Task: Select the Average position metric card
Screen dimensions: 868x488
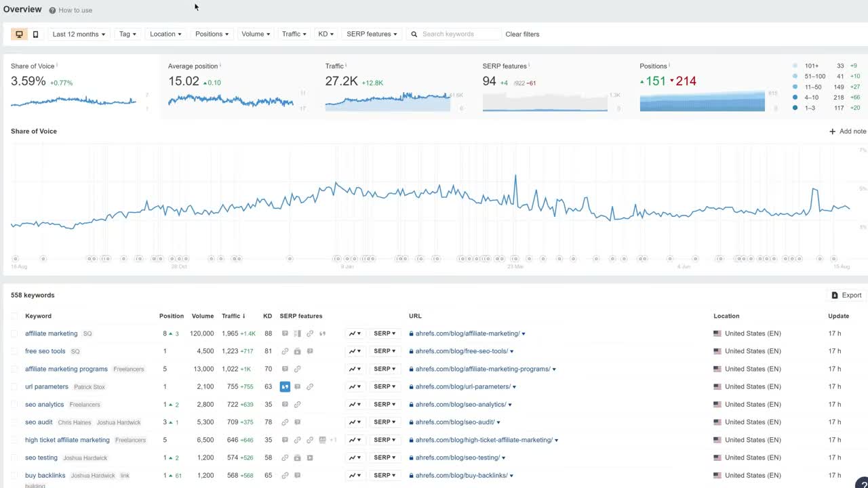Action: pyautogui.click(x=238, y=87)
